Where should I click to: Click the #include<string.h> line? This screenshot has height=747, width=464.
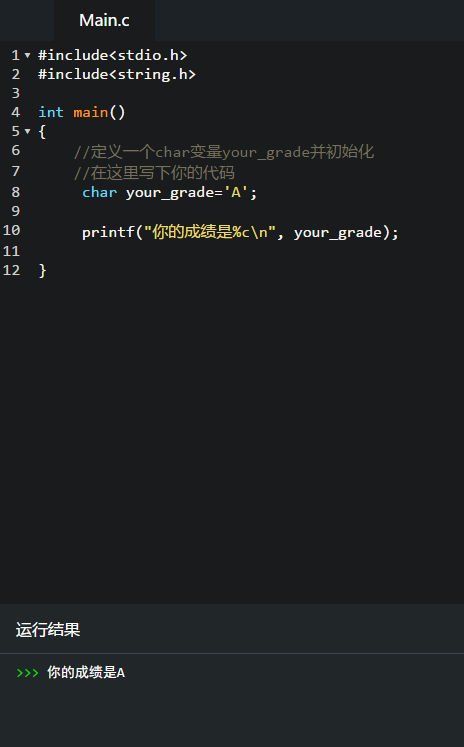(117, 74)
